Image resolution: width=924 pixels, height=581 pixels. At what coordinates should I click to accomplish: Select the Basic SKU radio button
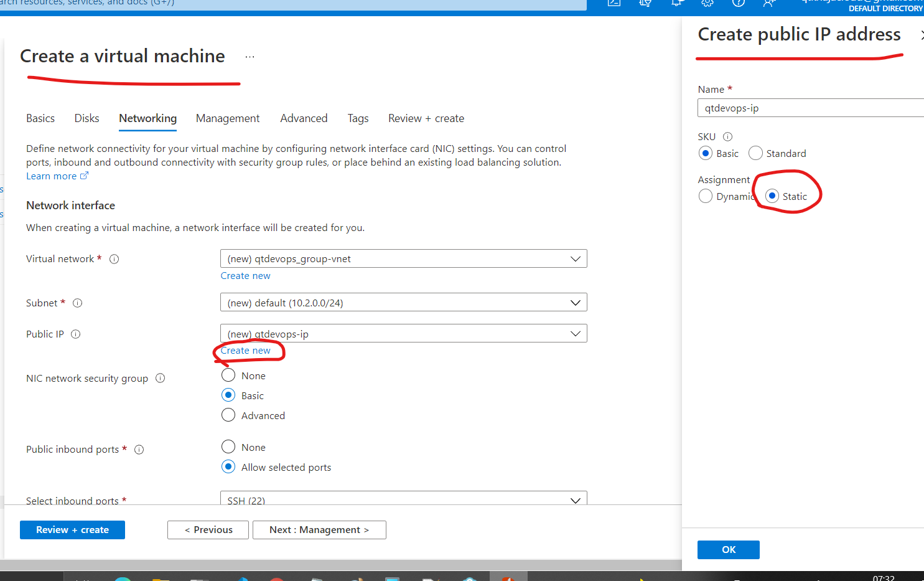tap(705, 153)
